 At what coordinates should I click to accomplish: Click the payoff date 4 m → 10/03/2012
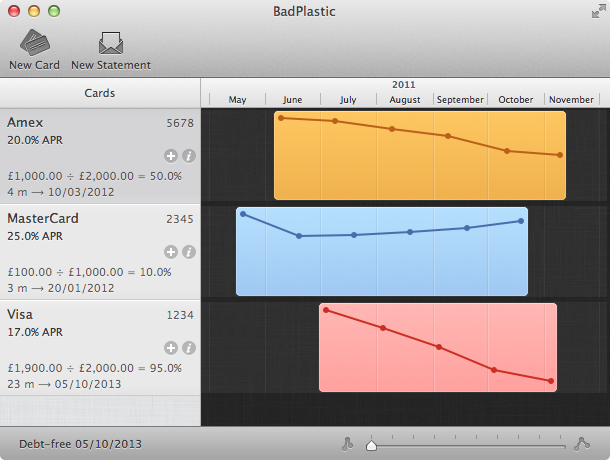[61, 192]
